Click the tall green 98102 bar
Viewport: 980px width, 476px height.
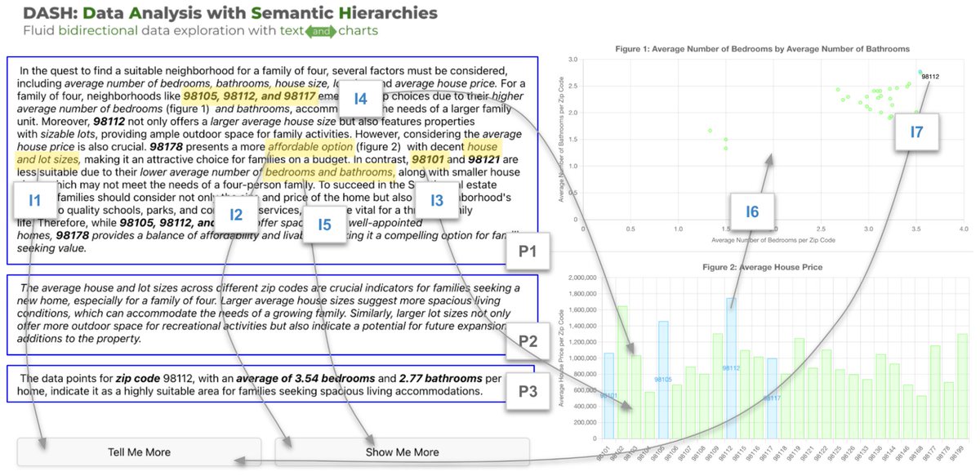pos(622,372)
